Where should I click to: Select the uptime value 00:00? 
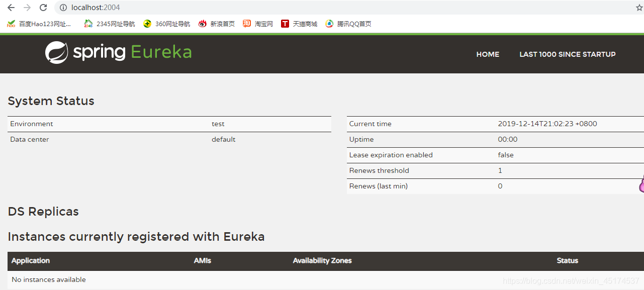[x=508, y=140]
